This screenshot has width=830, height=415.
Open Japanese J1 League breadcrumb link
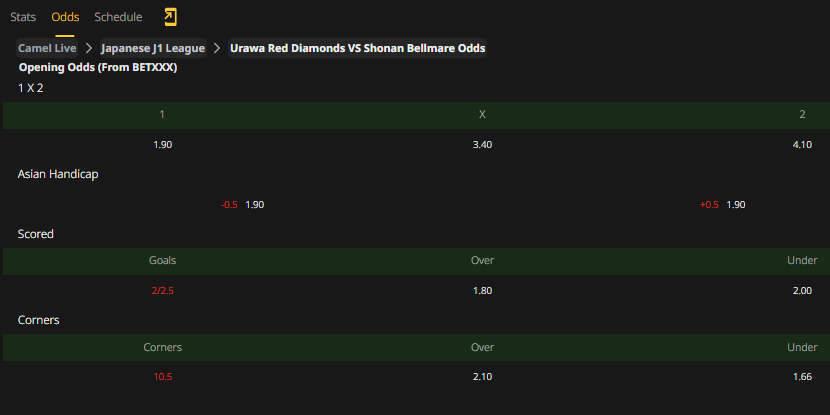[152, 48]
